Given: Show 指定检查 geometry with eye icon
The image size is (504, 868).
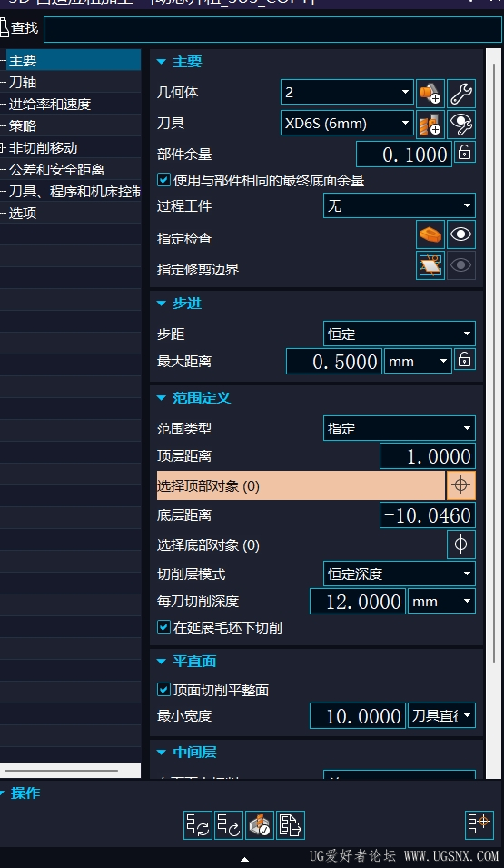Looking at the screenshot, I should [461, 234].
